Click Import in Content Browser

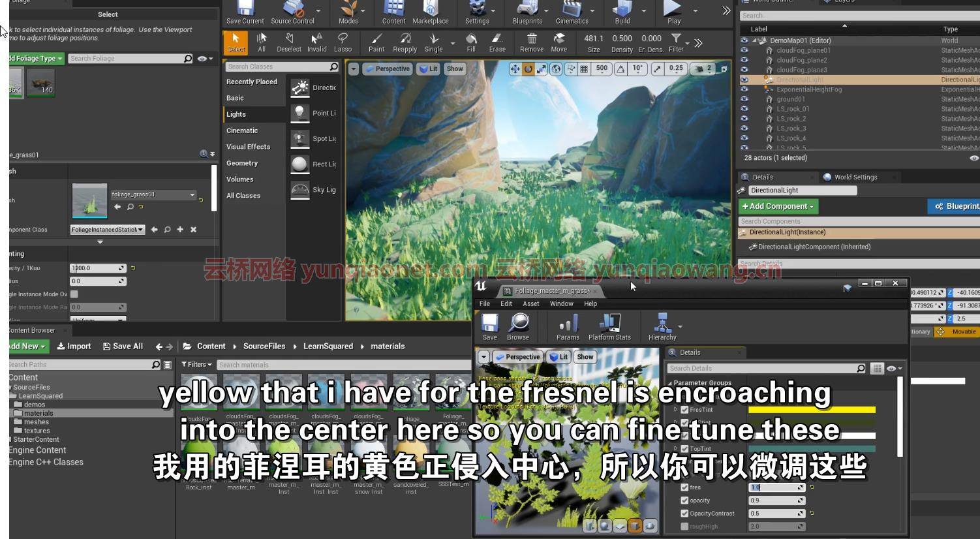(x=74, y=346)
